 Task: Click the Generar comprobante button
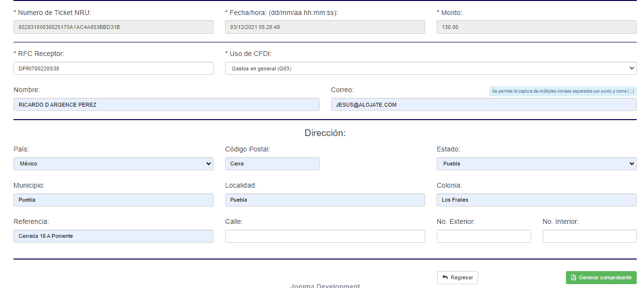(601, 277)
